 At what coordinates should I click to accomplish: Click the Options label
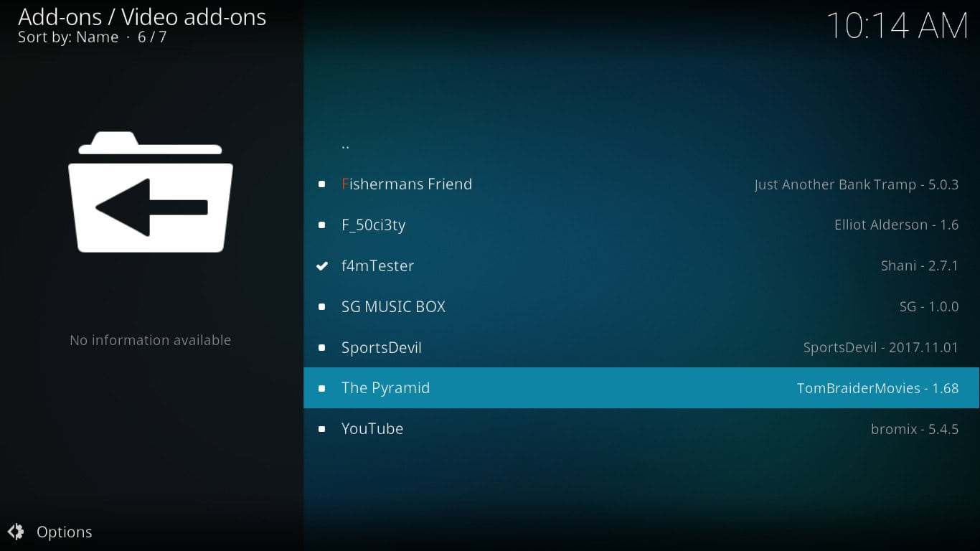65,532
